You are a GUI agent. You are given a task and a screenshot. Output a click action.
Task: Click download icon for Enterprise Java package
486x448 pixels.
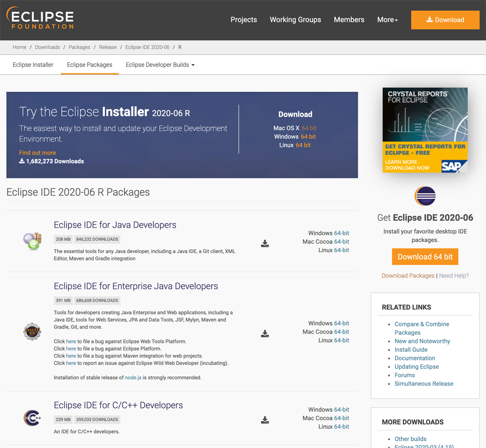pos(265,334)
